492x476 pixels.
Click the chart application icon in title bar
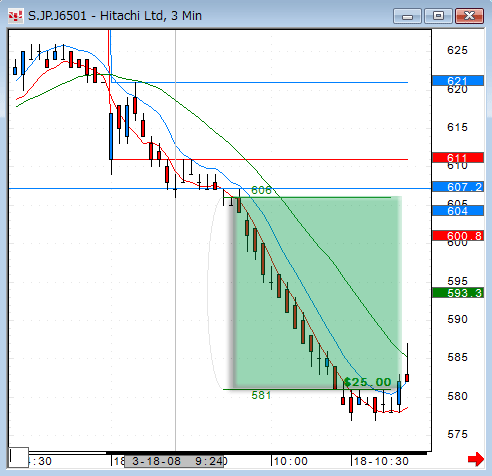pyautogui.click(x=16, y=16)
